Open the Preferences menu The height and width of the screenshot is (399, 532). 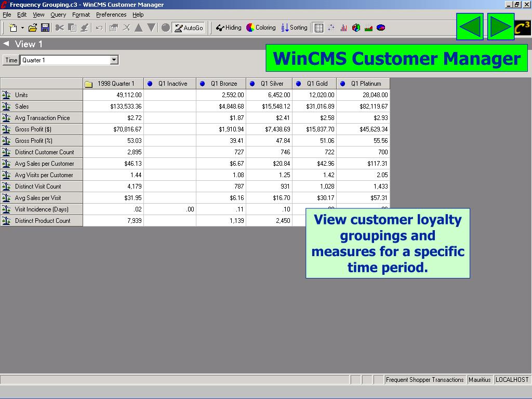coord(111,15)
